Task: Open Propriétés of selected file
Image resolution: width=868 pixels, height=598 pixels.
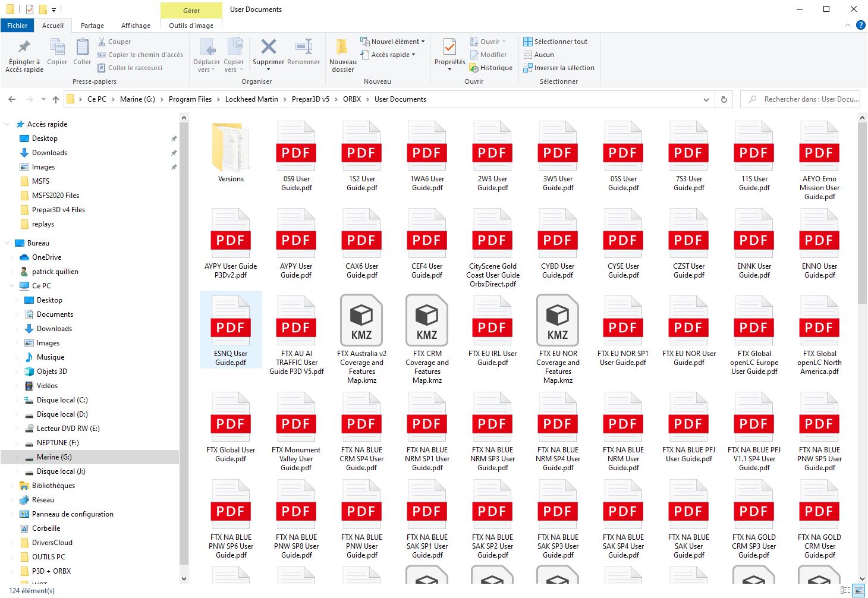Action: click(450, 55)
